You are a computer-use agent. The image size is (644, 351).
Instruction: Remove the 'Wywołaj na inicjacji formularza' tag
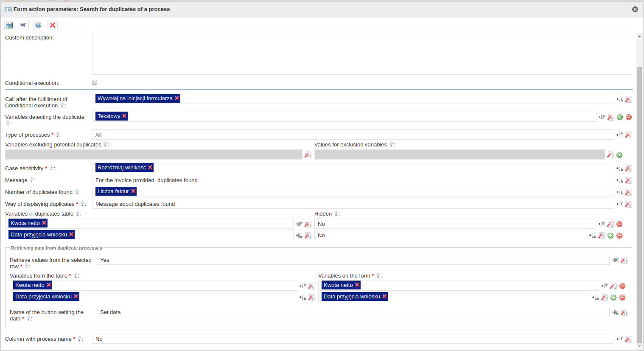pyautogui.click(x=177, y=98)
